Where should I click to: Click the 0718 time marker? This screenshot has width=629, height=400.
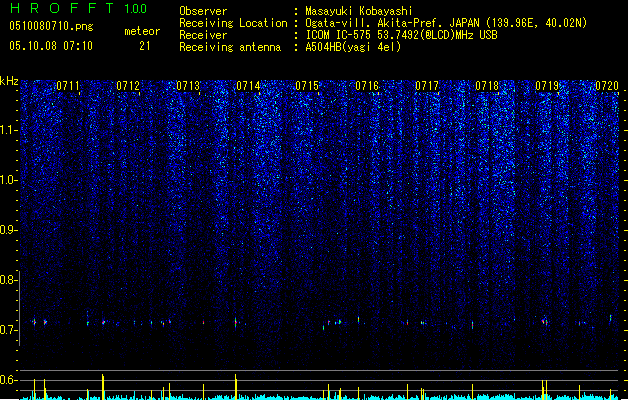(x=487, y=86)
